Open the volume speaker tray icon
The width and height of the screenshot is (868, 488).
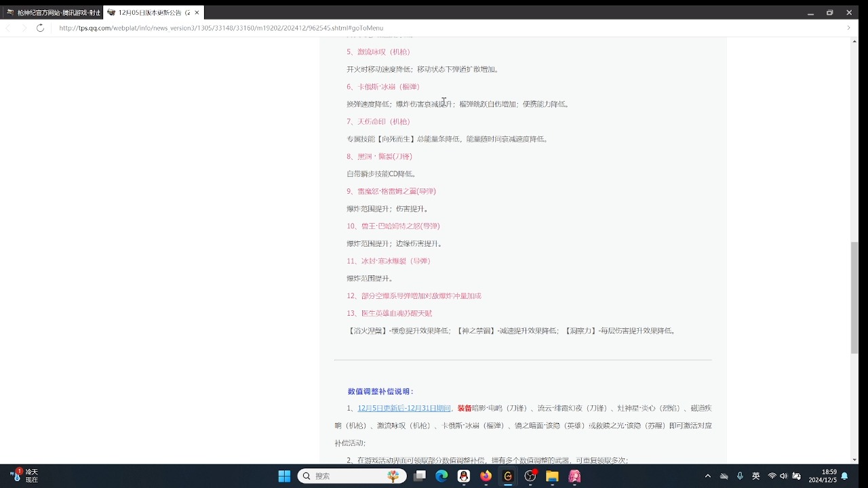784,476
